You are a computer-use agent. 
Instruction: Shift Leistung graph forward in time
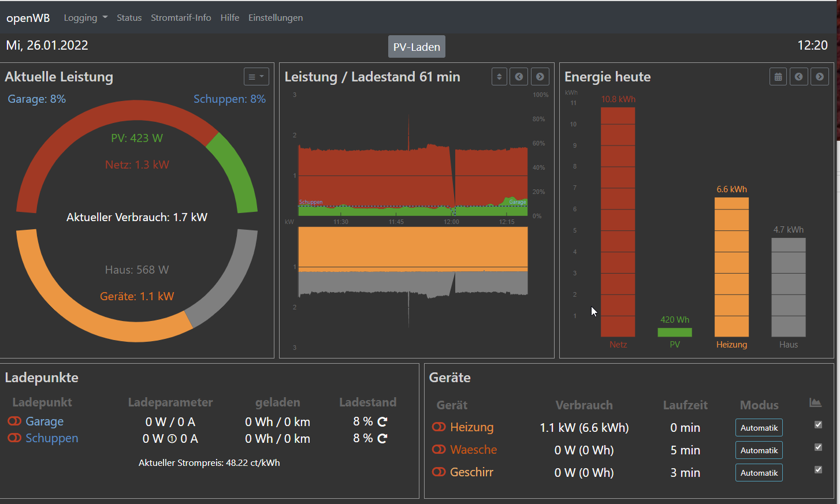[x=540, y=77]
